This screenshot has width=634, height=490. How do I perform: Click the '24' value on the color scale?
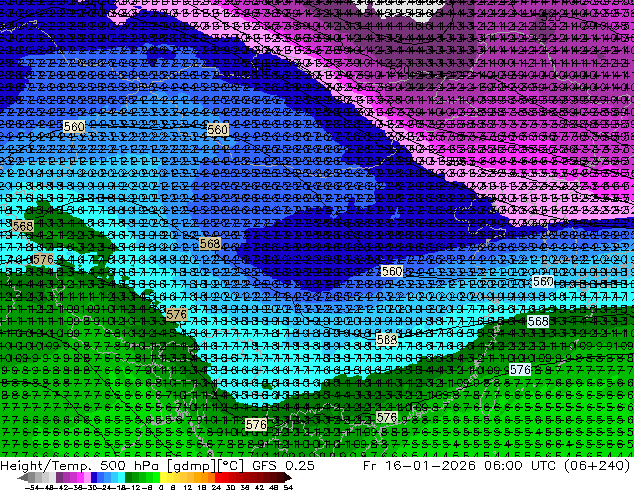pyautogui.click(x=216, y=487)
